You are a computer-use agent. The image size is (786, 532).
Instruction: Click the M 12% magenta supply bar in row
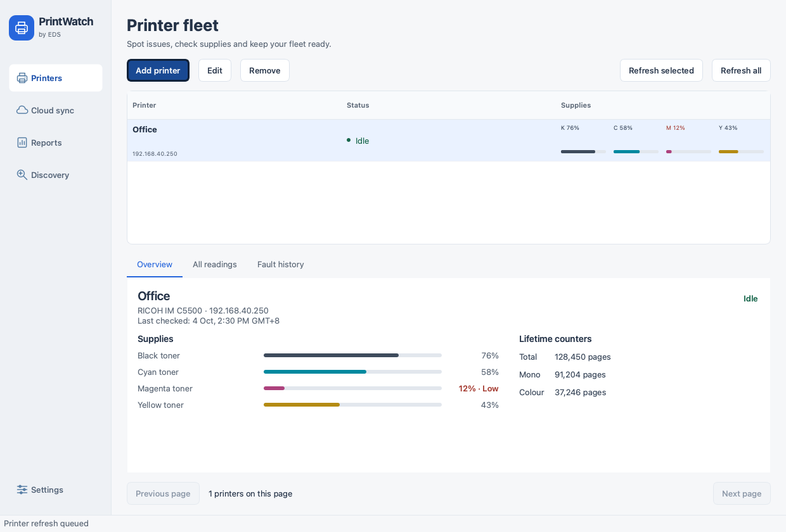coord(688,151)
